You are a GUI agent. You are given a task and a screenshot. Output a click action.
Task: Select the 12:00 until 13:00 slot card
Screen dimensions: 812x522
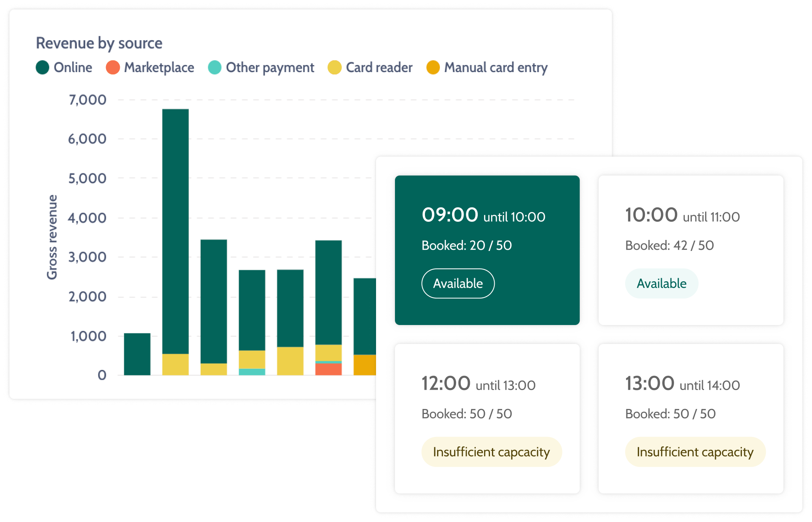tap(487, 418)
